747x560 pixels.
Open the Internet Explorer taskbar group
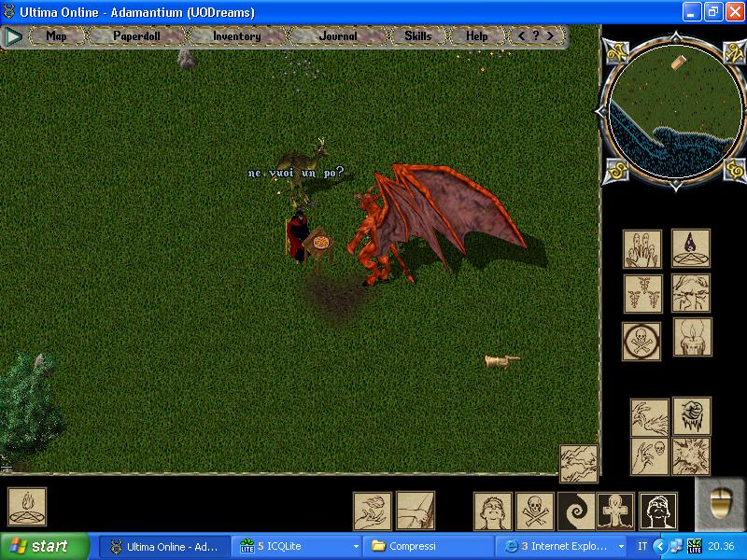click(561, 546)
